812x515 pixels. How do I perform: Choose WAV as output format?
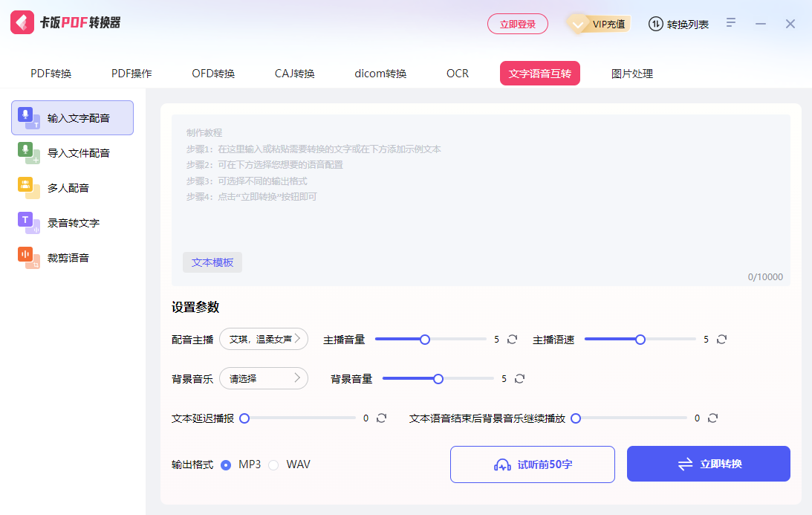click(x=273, y=464)
